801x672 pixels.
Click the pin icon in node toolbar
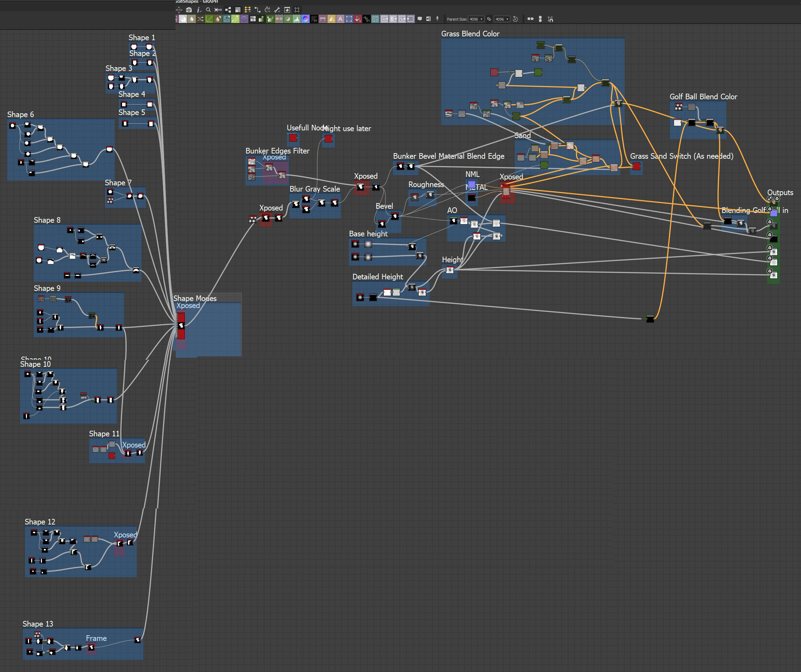pos(437,19)
